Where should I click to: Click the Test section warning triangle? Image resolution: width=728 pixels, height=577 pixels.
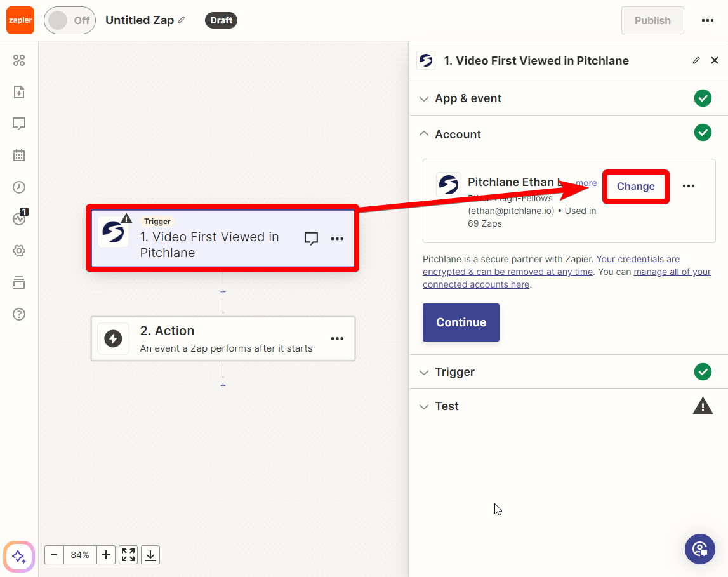pyautogui.click(x=703, y=406)
